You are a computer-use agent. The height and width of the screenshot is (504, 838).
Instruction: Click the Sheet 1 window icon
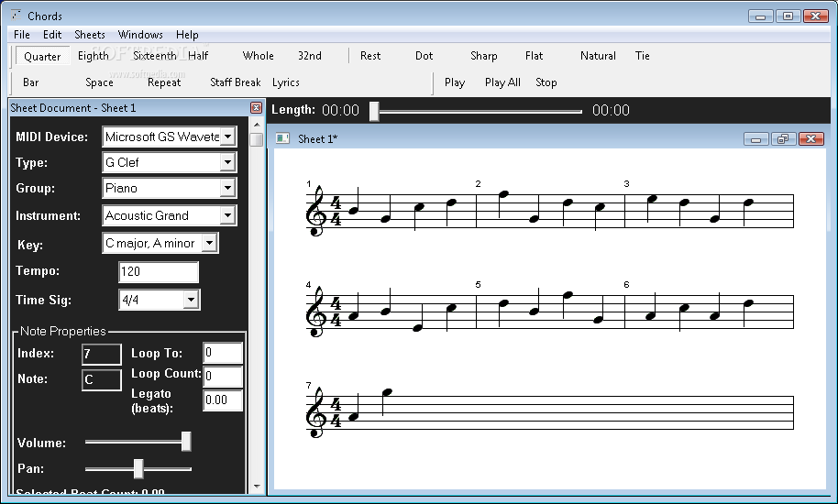pos(282,138)
